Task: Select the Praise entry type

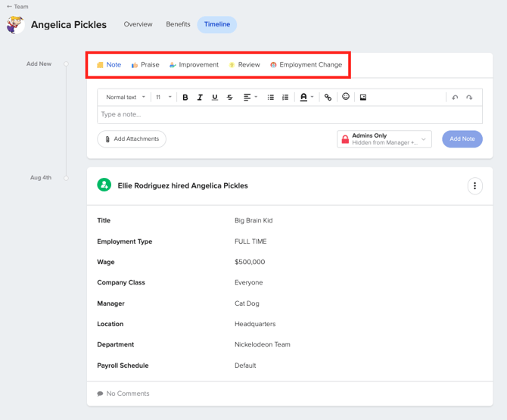Action: pos(145,65)
